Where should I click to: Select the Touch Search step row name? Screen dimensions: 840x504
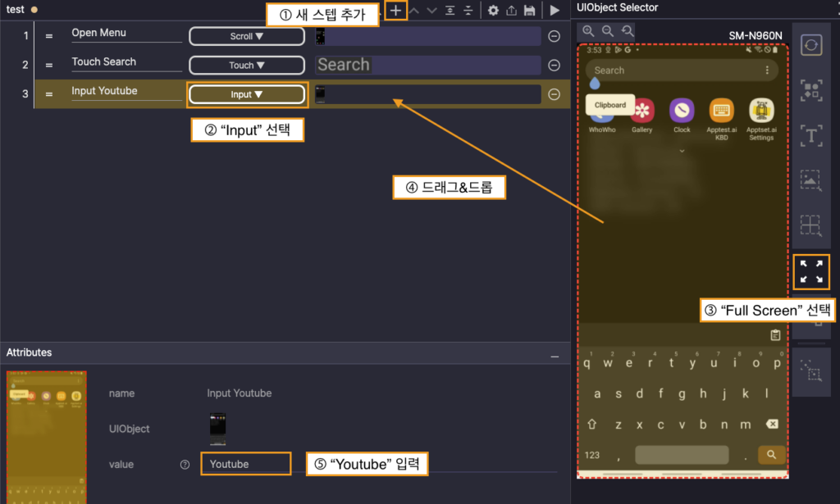[x=104, y=62]
